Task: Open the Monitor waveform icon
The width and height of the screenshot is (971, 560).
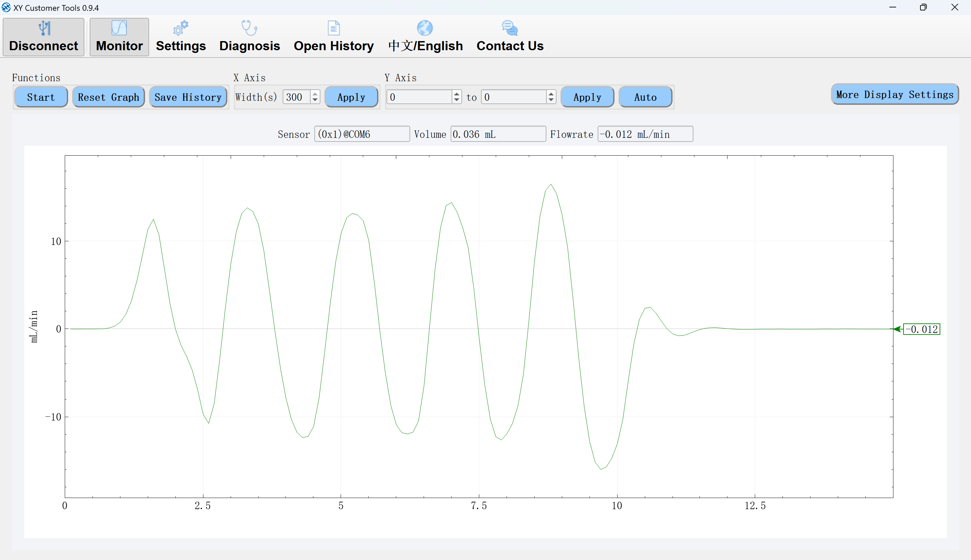Action: click(119, 28)
